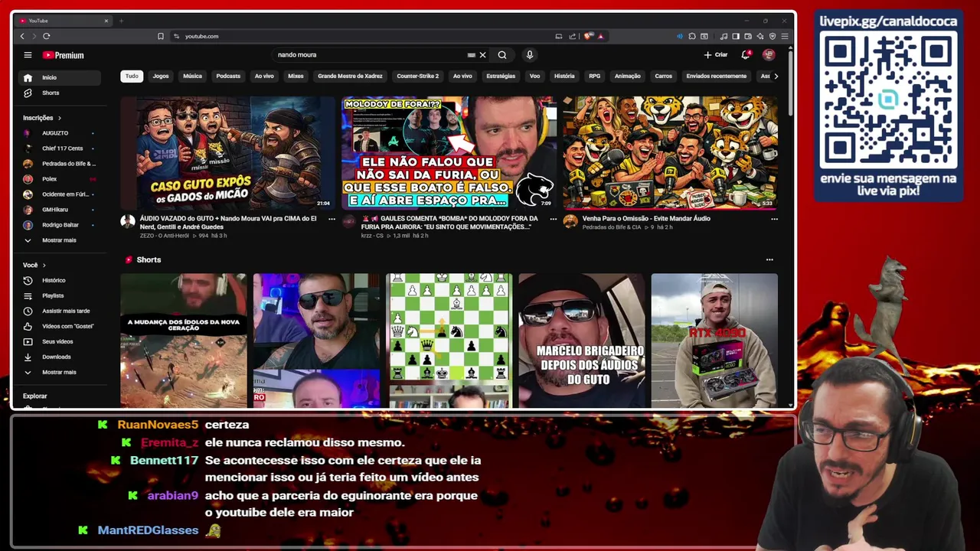The height and width of the screenshot is (551, 980).
Task: Start voice search with the microphone icon
Action: pos(529,55)
